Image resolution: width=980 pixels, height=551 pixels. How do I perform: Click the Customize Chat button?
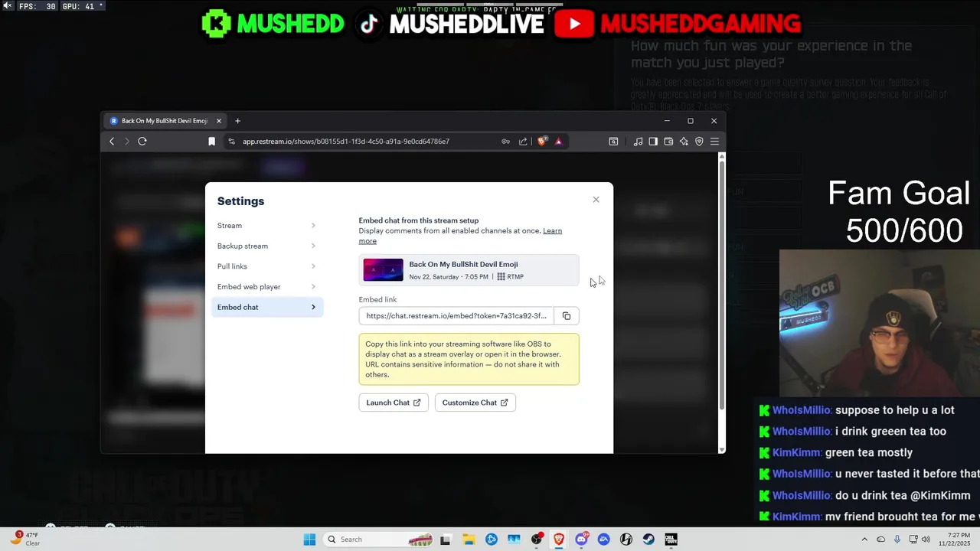click(x=475, y=403)
